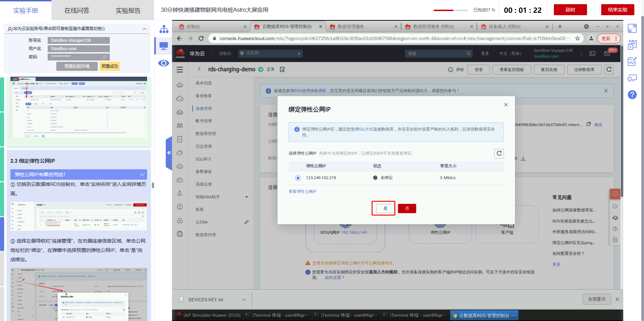This screenshot has height=321, width=644.
Task: Open 数据库管理 in the instance menu
Action: coord(206,134)
